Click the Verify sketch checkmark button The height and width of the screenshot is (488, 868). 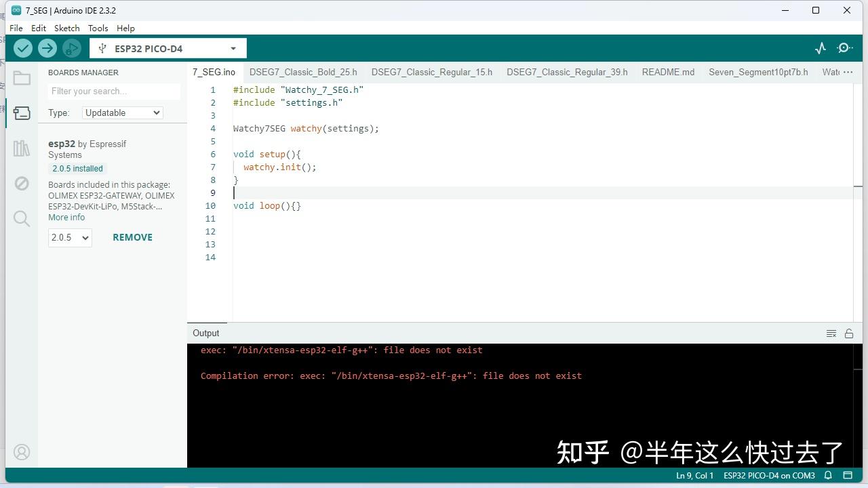[22, 48]
